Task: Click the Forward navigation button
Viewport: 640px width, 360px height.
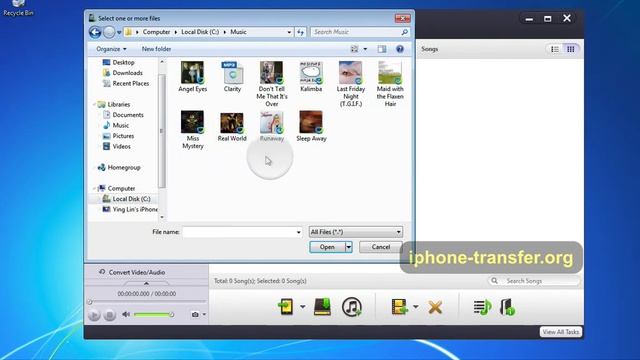Action: pyautogui.click(x=109, y=32)
